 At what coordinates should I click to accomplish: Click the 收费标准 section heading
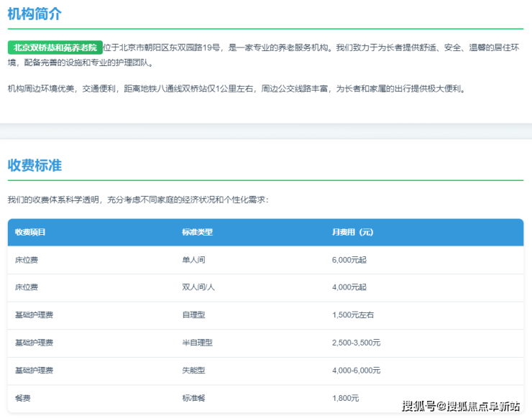(x=35, y=165)
